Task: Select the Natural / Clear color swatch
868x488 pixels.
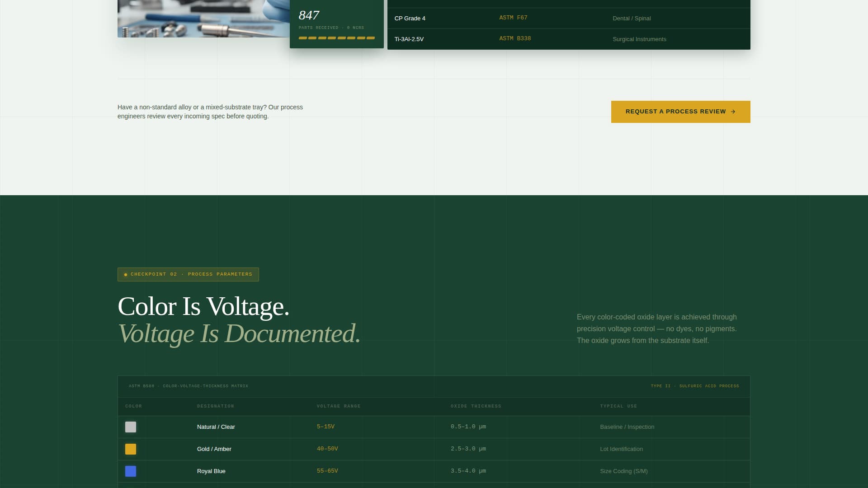Action: (x=131, y=427)
